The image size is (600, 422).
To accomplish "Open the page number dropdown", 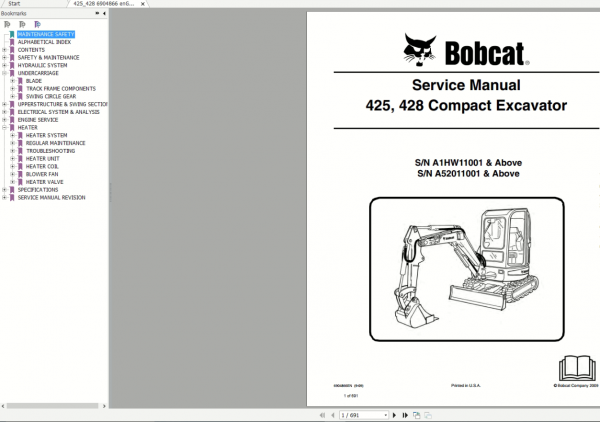I will click(385, 415).
